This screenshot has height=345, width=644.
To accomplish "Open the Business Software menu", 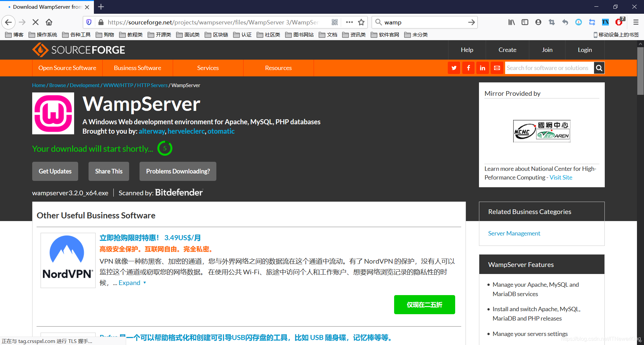I will pyautogui.click(x=138, y=68).
